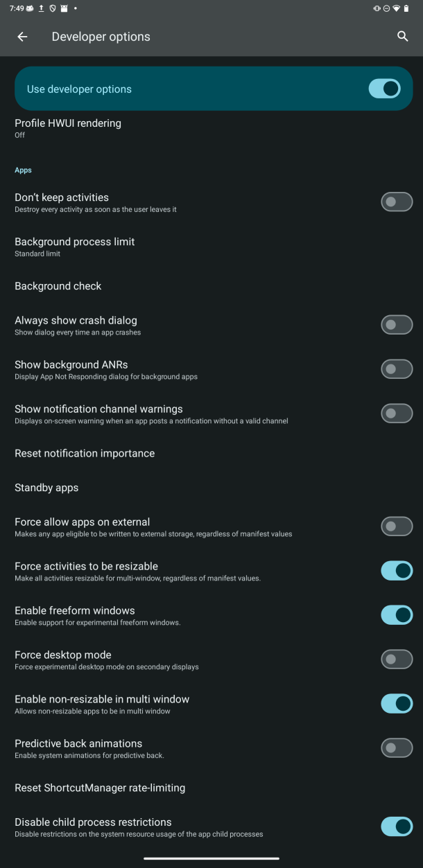Image resolution: width=423 pixels, height=868 pixels.
Task: Disable child process restrictions toggle
Action: pos(397,826)
